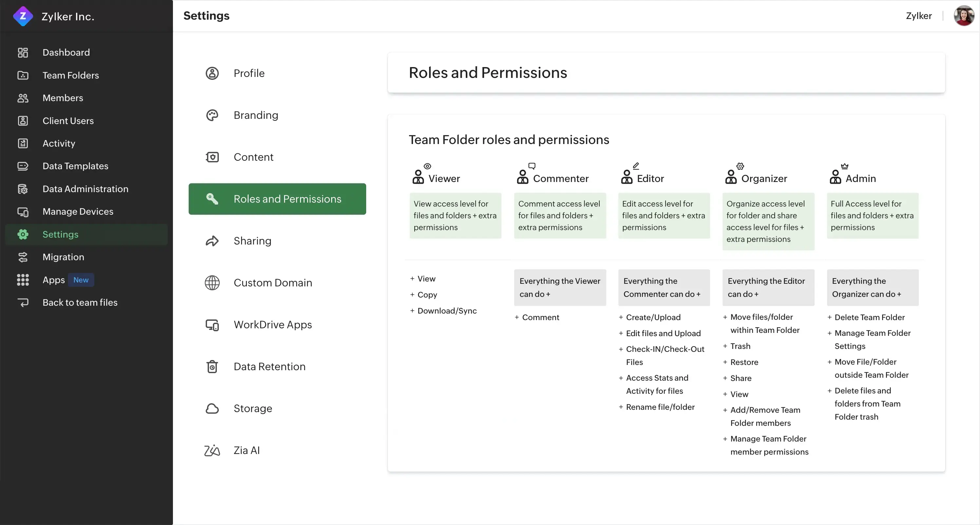Open the Storage settings page
This screenshot has width=980, height=525.
coord(253,409)
